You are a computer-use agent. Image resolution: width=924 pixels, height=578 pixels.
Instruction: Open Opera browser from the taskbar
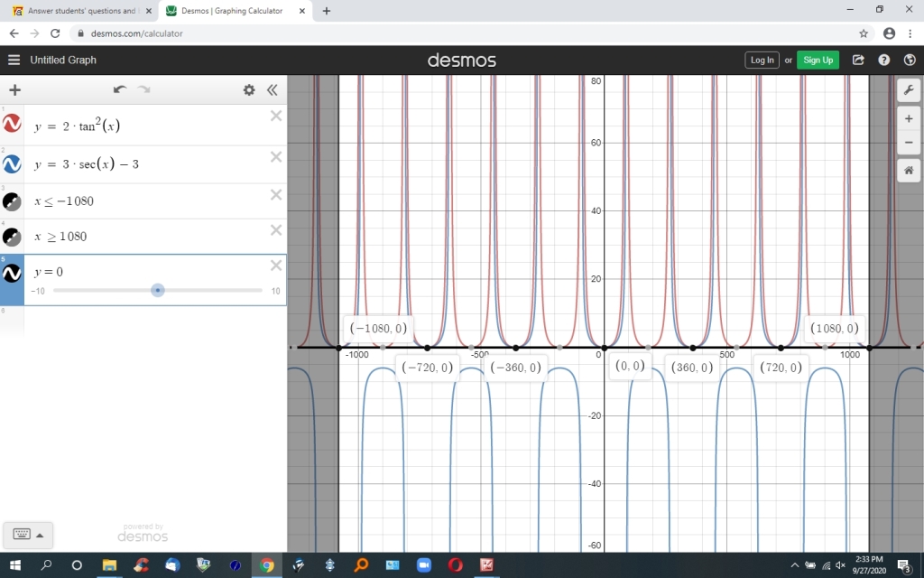455,565
